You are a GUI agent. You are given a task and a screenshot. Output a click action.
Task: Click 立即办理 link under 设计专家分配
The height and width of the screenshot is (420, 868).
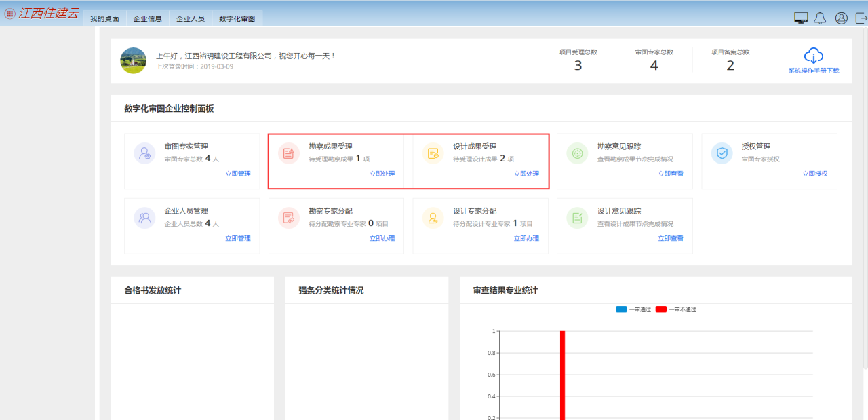(526, 238)
